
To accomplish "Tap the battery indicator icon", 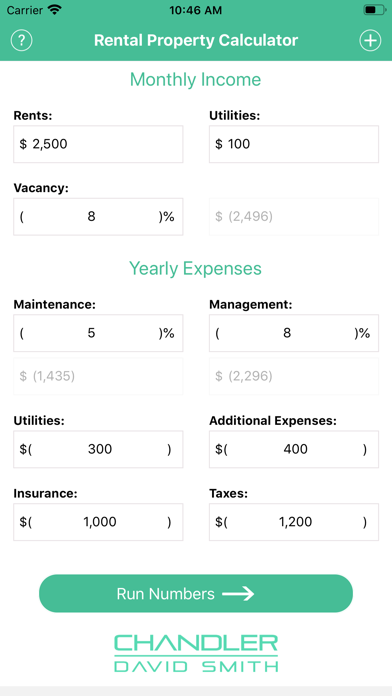I will [375, 10].
